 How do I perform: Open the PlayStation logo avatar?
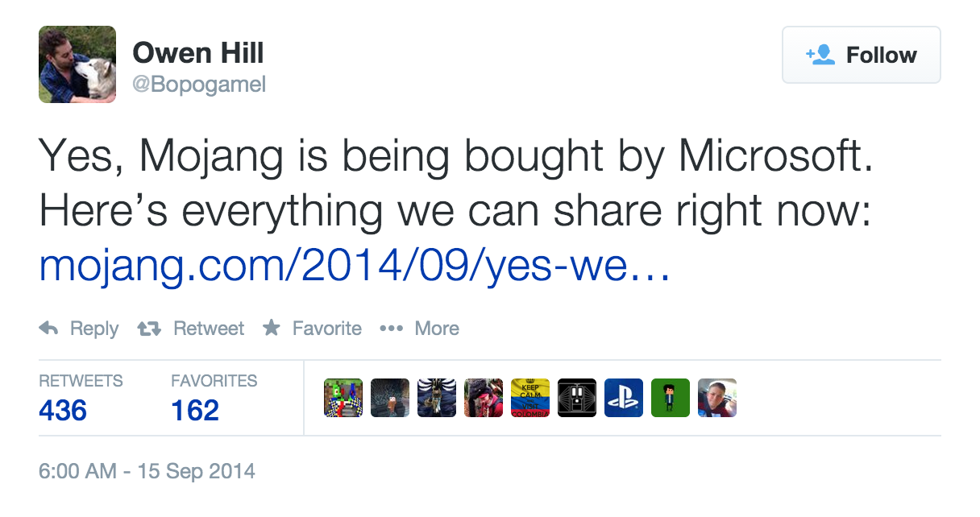point(624,398)
